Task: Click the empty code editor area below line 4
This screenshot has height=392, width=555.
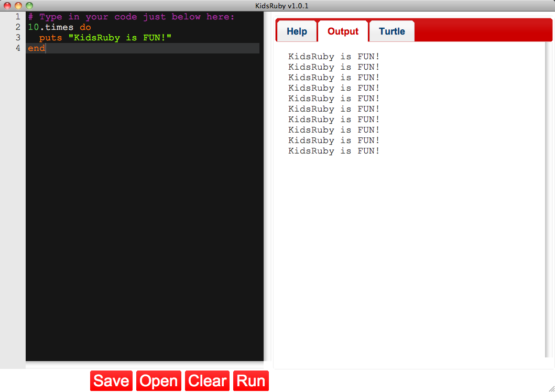Action: tap(145, 207)
